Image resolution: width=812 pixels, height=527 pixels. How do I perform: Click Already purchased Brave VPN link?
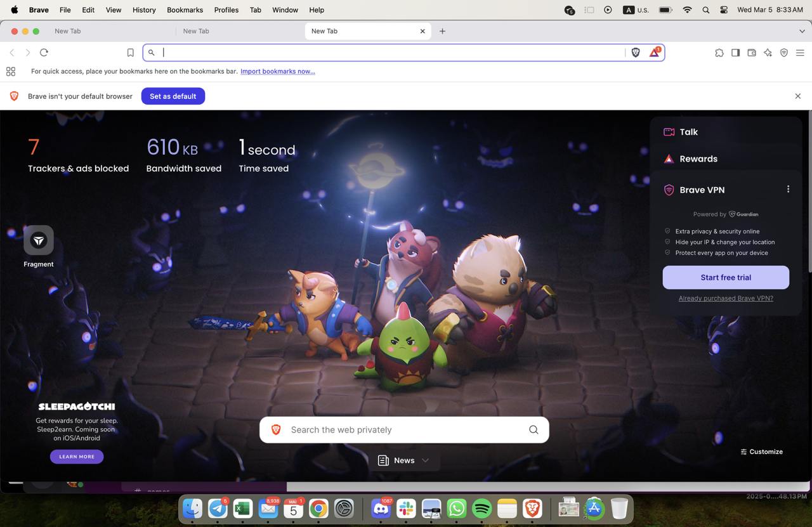[x=726, y=298]
